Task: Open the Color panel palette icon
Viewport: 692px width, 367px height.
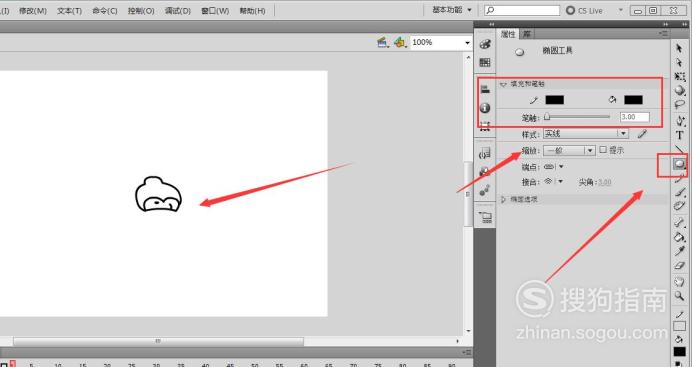Action: 485,44
